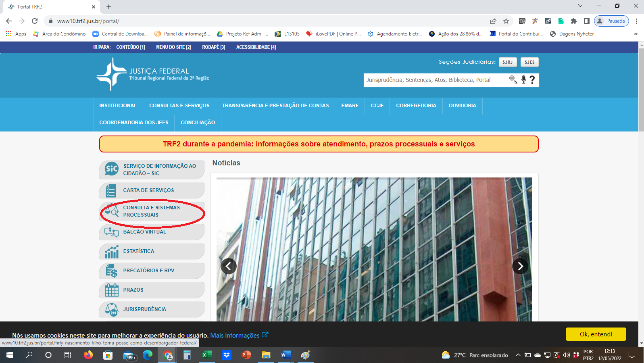Click the search magnifier icon in site search
The height and width of the screenshot is (363, 644).
[x=513, y=79]
